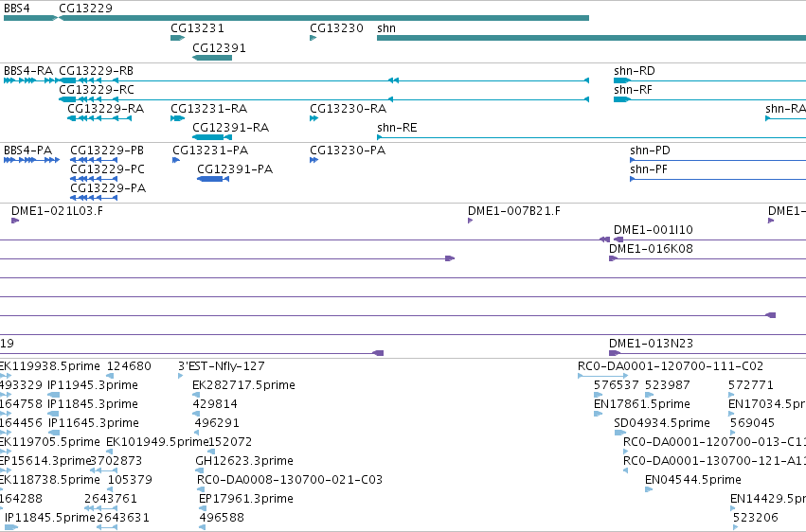The image size is (806, 532).
Task: Click the CG13229-PA protein glyph
Action: [x=94, y=198]
